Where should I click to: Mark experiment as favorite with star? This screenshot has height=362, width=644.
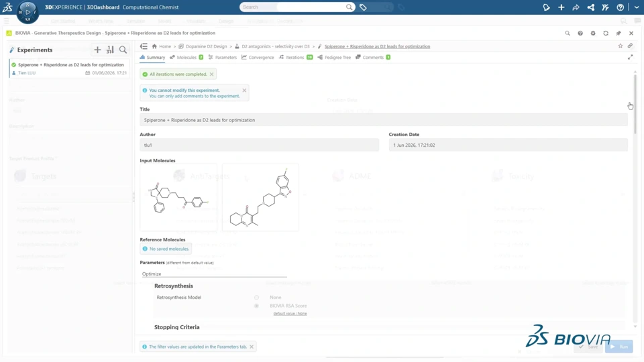pos(620,46)
